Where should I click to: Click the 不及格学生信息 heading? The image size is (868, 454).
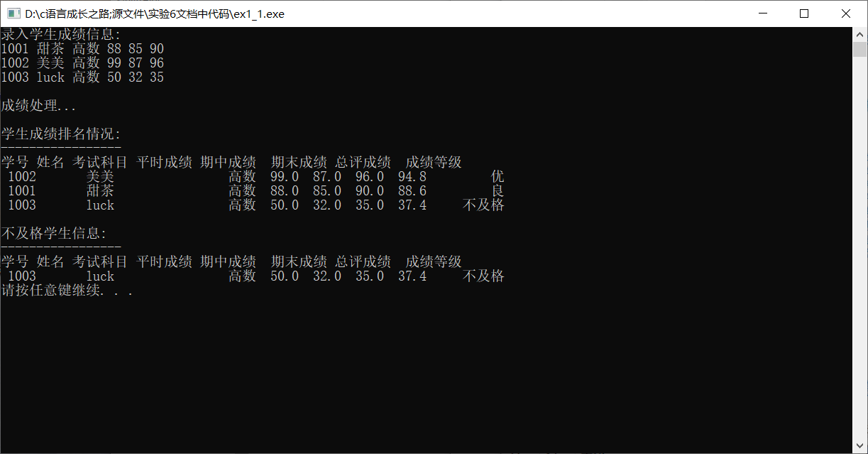pos(53,233)
